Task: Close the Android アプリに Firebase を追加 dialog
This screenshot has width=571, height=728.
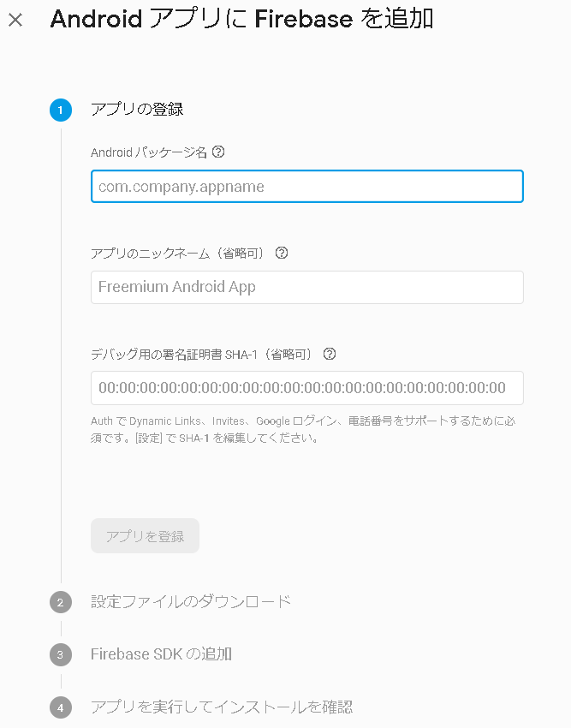Action: pos(15,21)
